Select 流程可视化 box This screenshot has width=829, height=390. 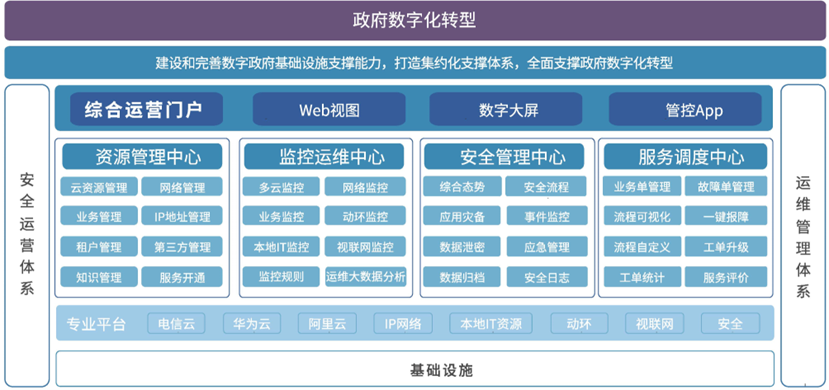[x=642, y=216]
